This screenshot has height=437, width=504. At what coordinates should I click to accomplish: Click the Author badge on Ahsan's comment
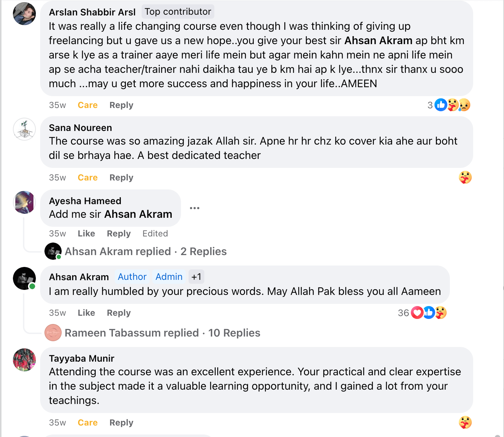(x=132, y=277)
